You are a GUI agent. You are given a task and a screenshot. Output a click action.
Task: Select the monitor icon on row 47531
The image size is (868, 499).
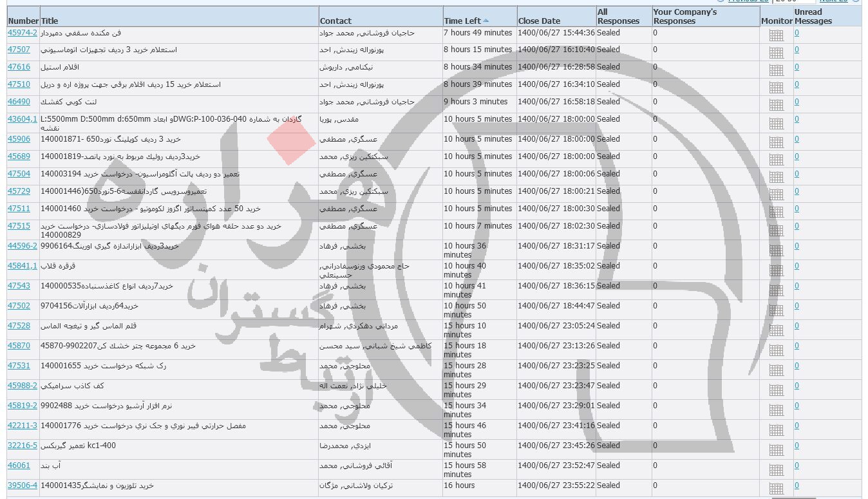pyautogui.click(x=776, y=370)
